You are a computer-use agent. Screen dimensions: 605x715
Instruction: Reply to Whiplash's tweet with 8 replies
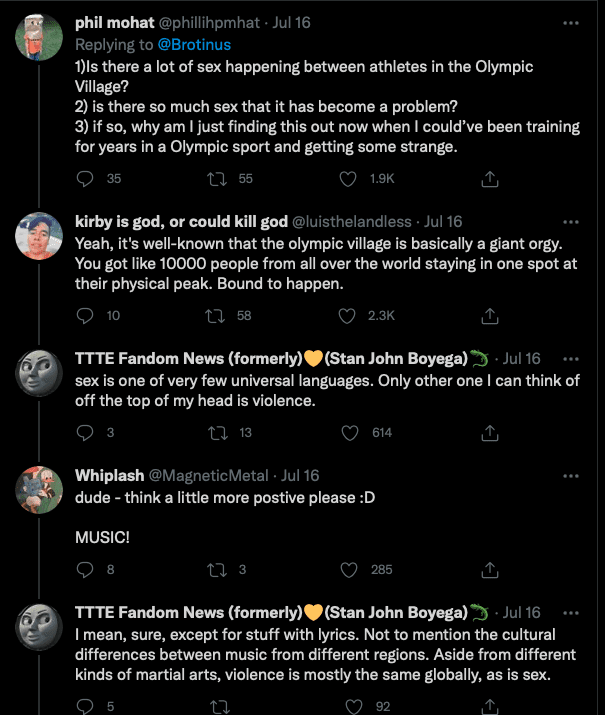click(x=85, y=569)
